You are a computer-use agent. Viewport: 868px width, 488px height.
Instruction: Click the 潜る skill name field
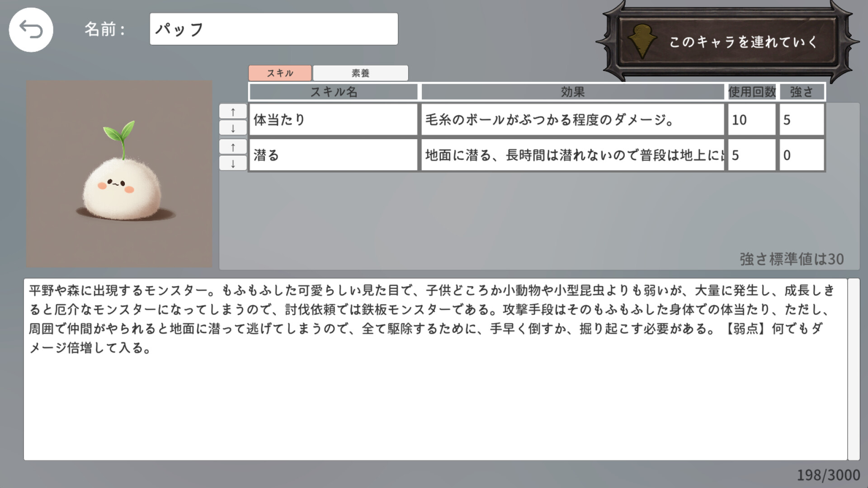333,155
